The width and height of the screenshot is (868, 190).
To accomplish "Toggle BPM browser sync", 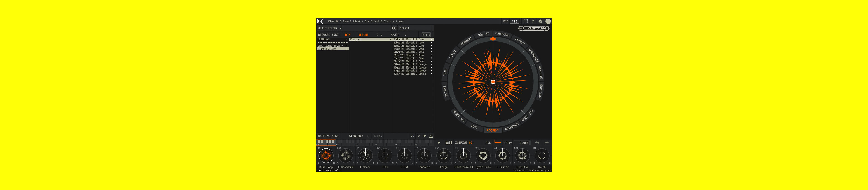I will point(347,35).
